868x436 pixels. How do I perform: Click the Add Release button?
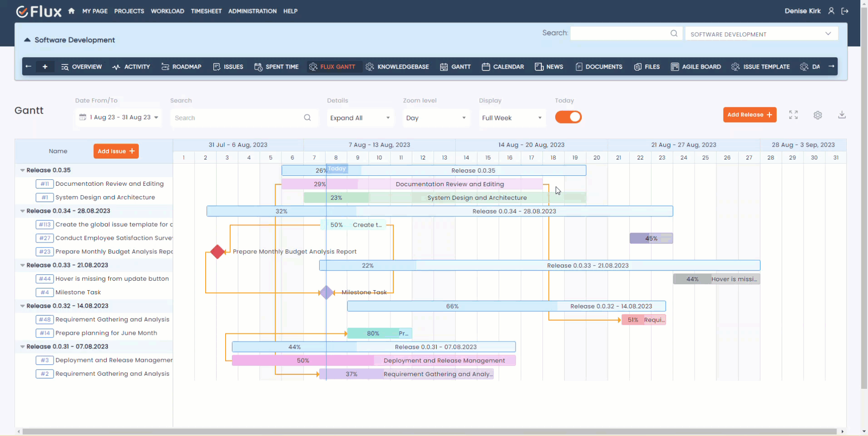[750, 115]
